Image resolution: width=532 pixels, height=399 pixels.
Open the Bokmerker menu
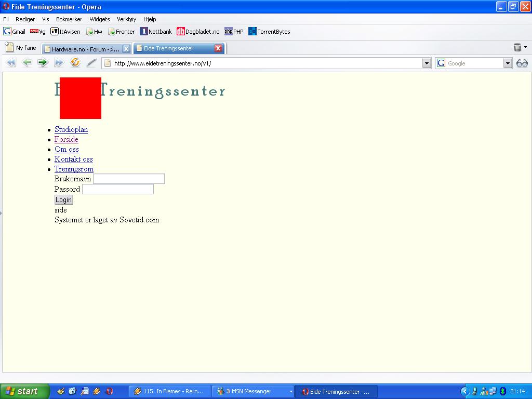point(69,19)
